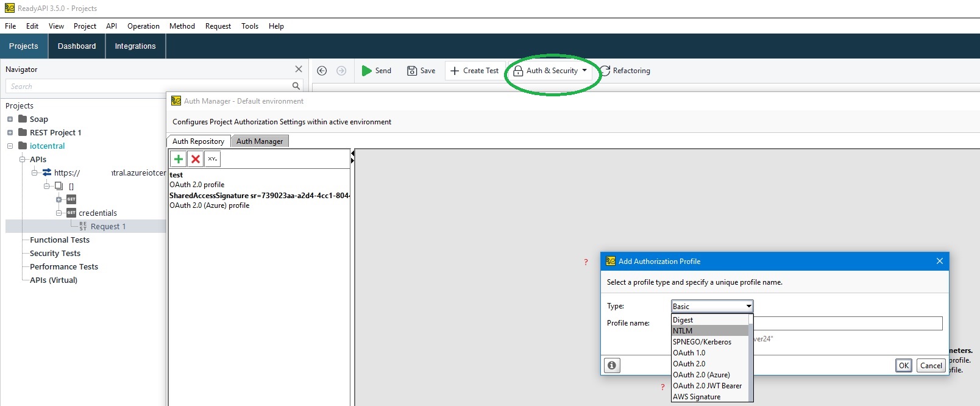
Task: Open the Edit menu
Action: point(32,26)
